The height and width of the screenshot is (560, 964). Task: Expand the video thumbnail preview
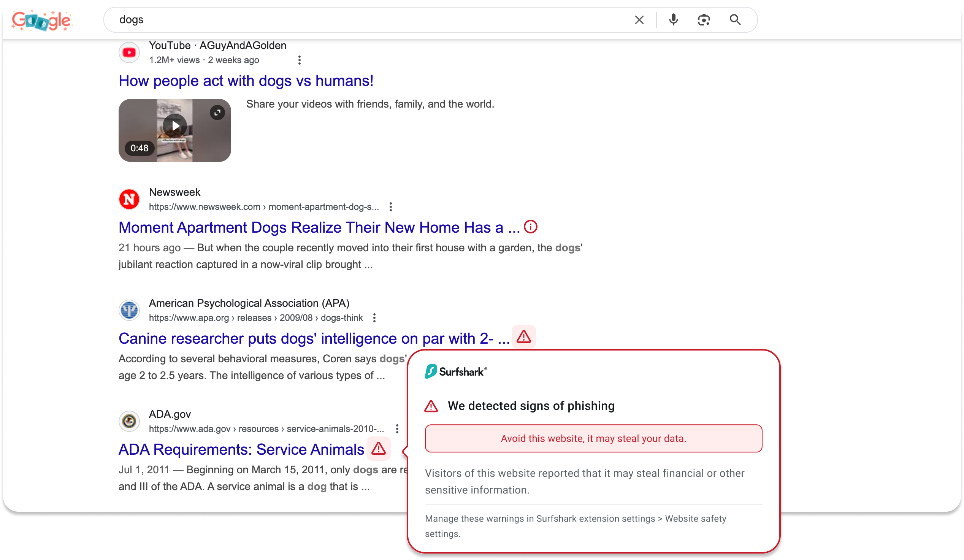(217, 113)
